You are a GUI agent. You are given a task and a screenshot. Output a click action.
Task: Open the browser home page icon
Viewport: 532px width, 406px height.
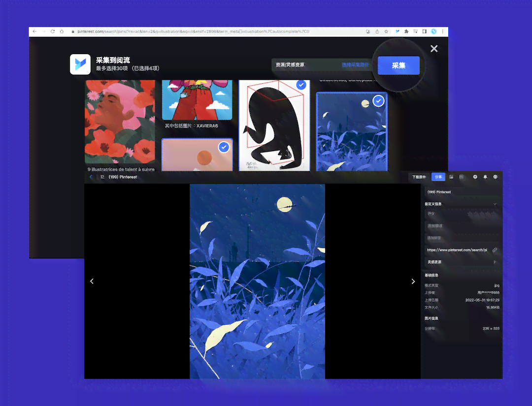tap(62, 31)
